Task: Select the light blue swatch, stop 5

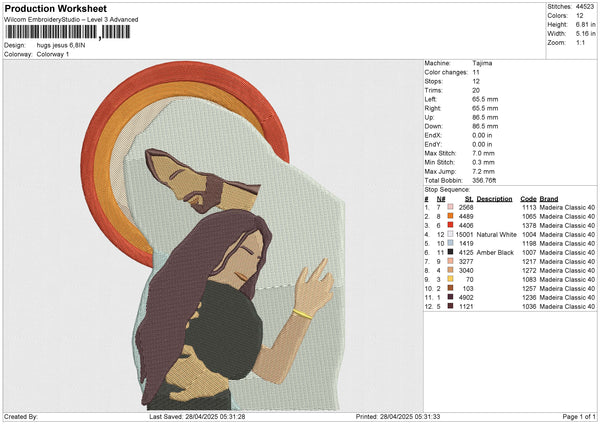Action: click(x=450, y=243)
